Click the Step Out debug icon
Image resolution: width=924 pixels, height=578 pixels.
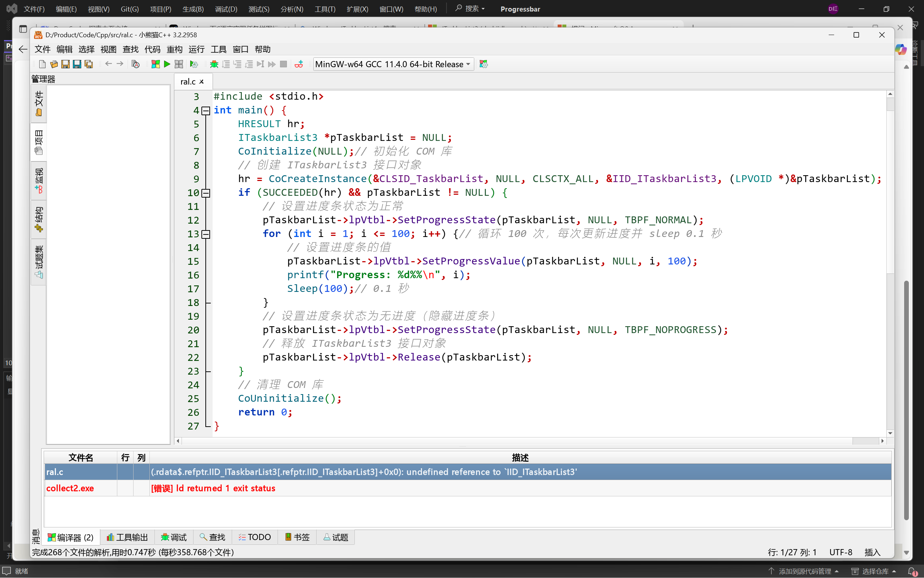(249, 64)
